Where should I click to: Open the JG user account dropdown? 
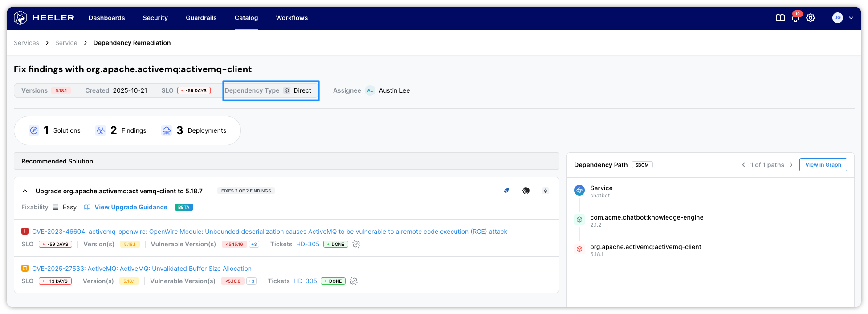point(843,18)
